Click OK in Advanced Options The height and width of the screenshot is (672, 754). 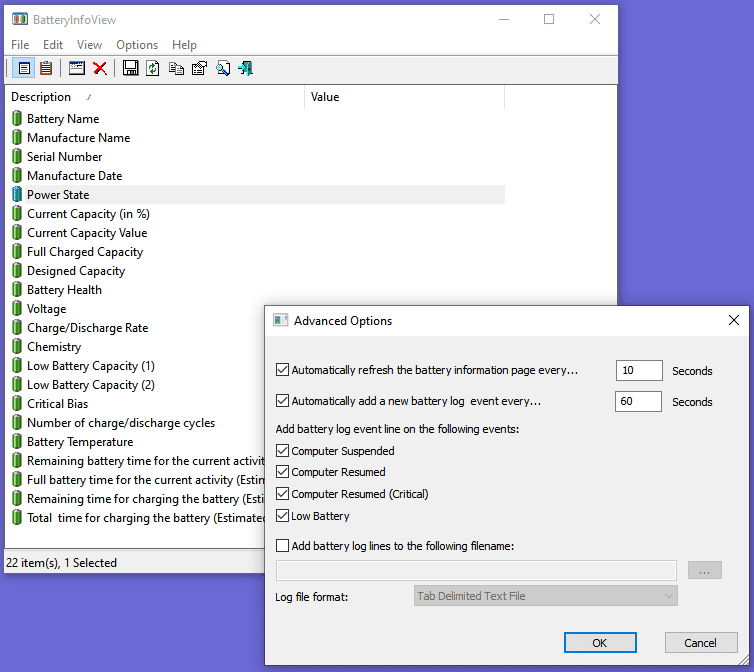[x=600, y=643]
